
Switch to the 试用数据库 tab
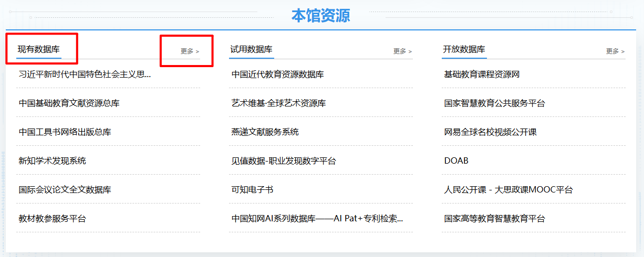251,50
